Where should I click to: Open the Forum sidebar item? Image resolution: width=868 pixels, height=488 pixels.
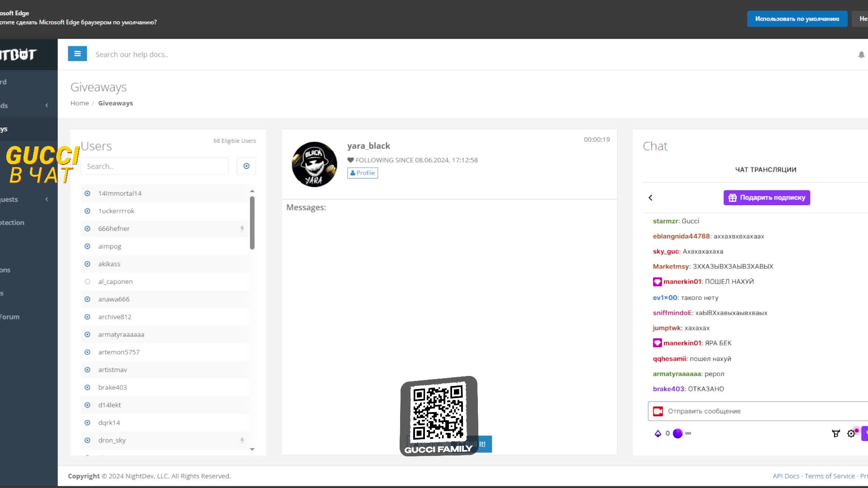tap(28, 317)
